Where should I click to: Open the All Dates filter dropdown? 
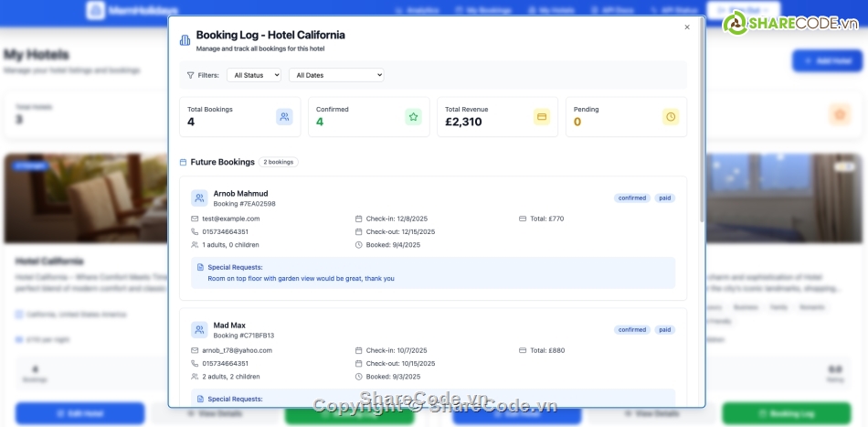336,75
